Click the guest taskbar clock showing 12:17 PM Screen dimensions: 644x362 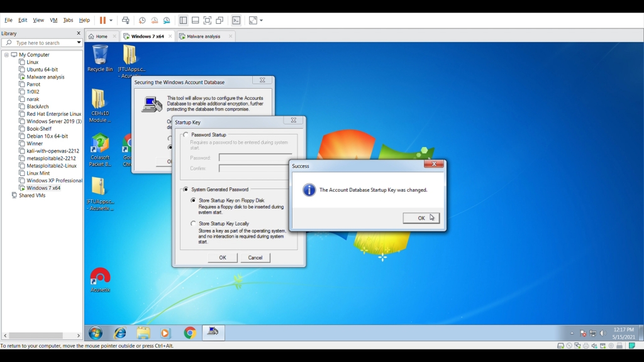pos(623,333)
